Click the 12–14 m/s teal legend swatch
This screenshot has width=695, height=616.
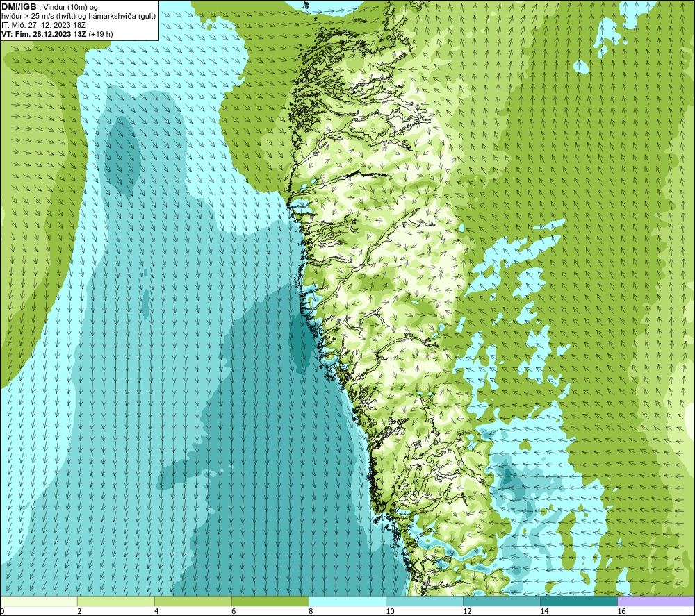point(502,601)
